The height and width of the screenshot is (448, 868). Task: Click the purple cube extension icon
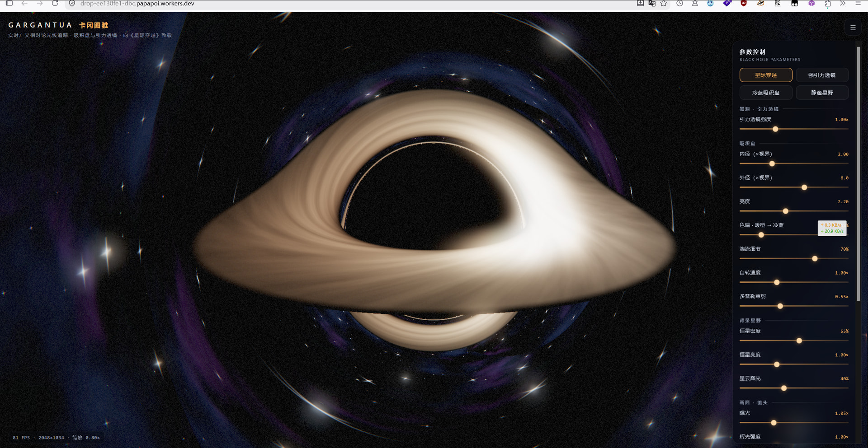811,3
